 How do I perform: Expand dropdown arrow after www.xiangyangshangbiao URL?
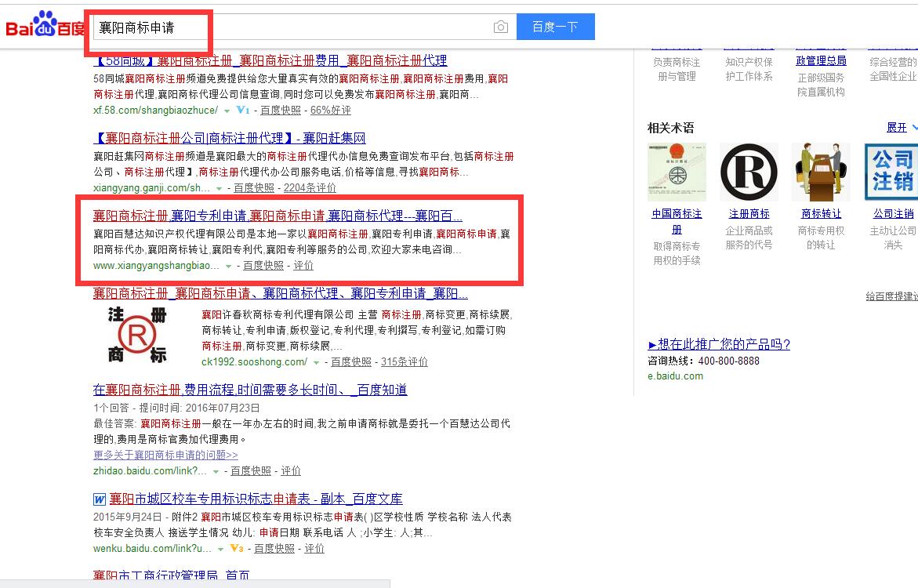click(228, 267)
